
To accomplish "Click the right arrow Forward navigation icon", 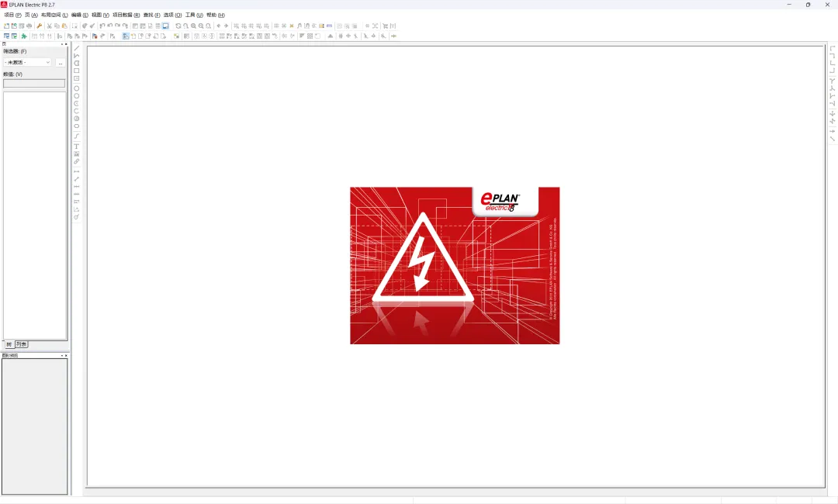I will [226, 26].
